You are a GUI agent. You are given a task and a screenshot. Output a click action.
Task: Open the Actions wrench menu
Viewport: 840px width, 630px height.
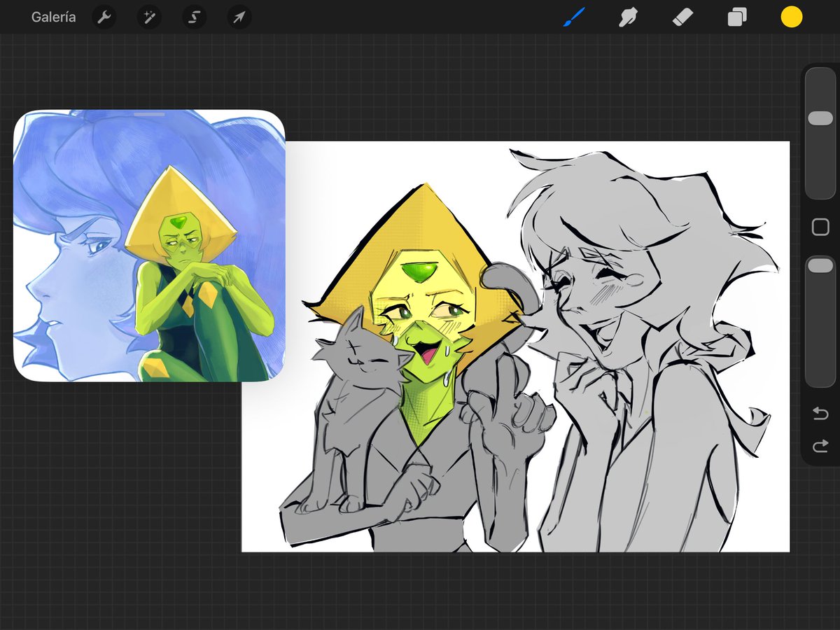pos(104,17)
